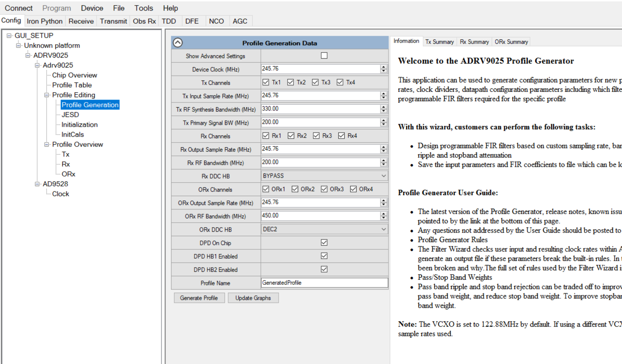Switch to the NCO tab

[216, 21]
